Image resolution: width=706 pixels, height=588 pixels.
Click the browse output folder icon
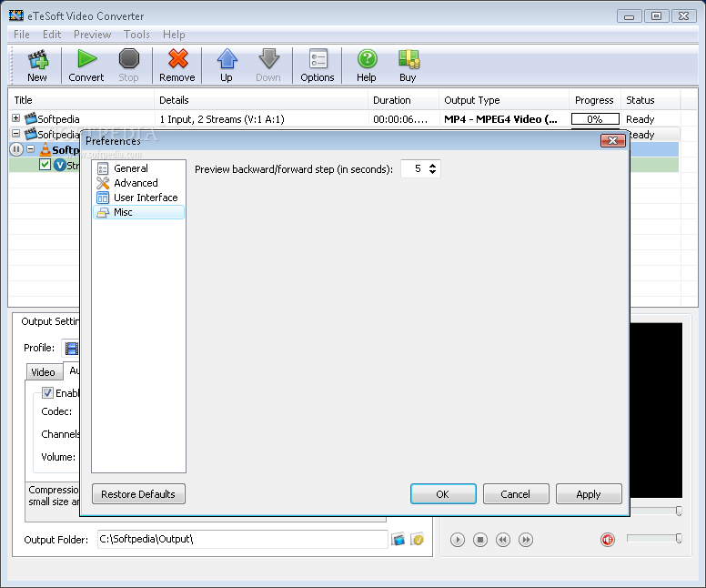398,540
